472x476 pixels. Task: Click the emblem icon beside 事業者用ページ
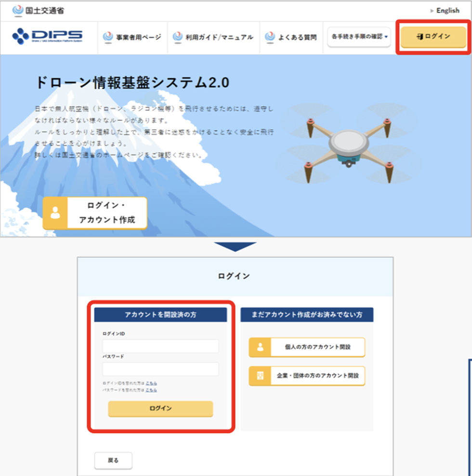pyautogui.click(x=108, y=37)
